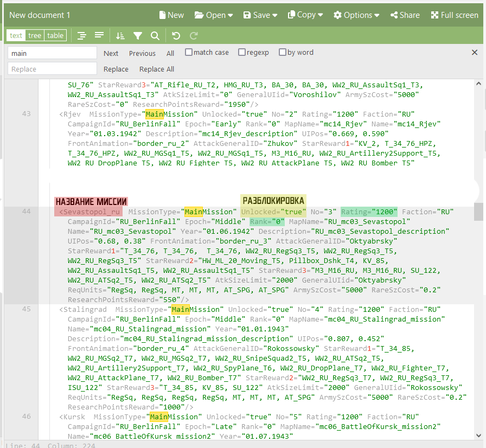Image resolution: width=486 pixels, height=448 pixels.
Task: Click highlighted 'Main' on the Sevastopol line
Action: tap(194, 212)
